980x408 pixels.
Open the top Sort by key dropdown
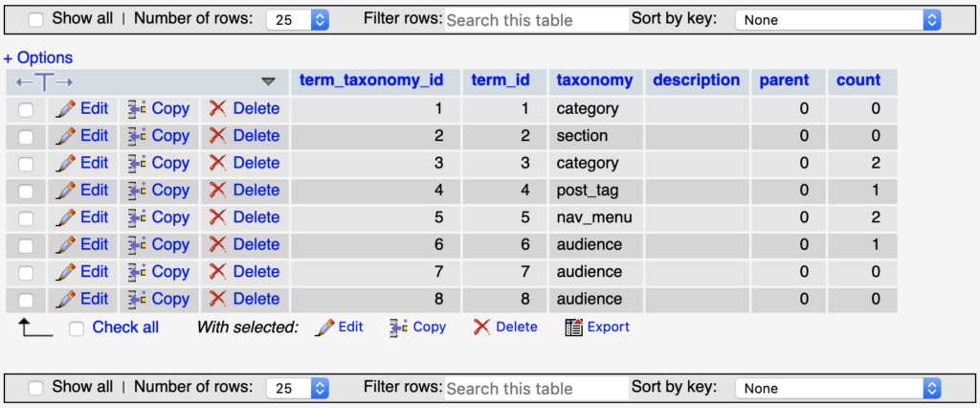click(x=838, y=20)
